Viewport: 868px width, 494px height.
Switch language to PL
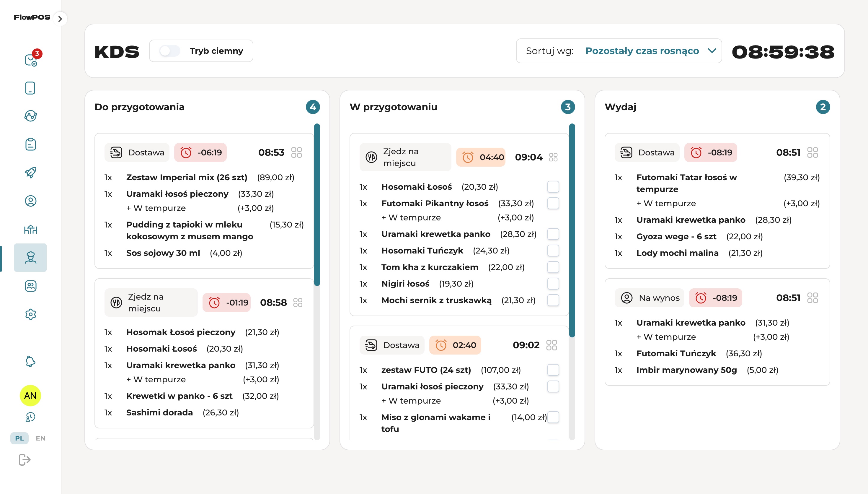(x=20, y=438)
